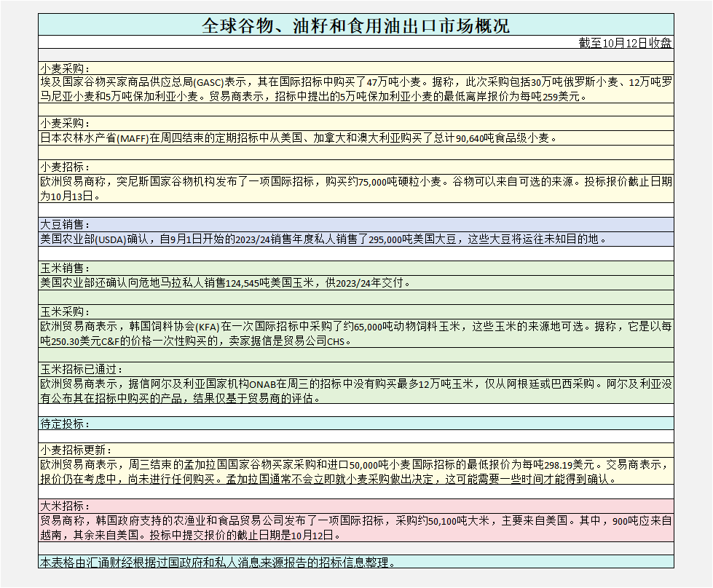Select the Korea KFA feed corn paragraph

(356, 333)
